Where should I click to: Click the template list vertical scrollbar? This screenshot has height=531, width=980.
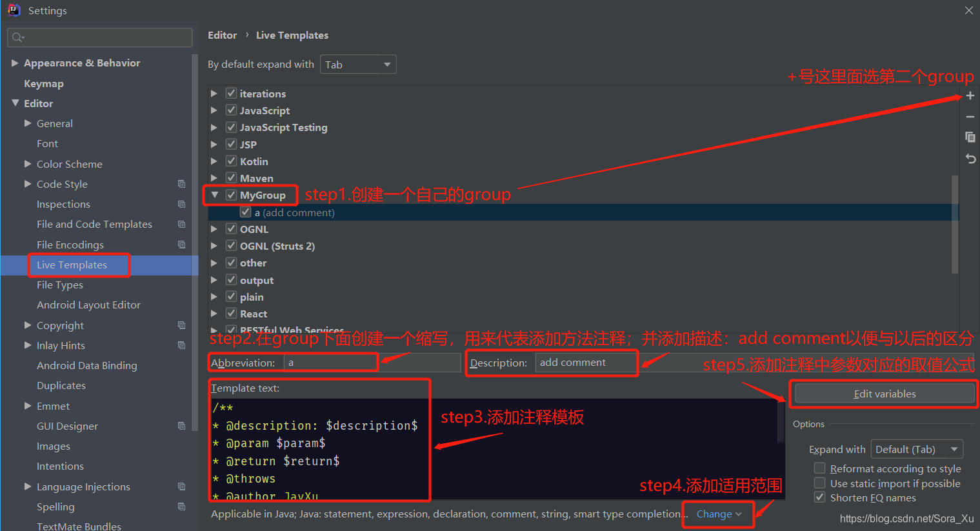pos(955,223)
